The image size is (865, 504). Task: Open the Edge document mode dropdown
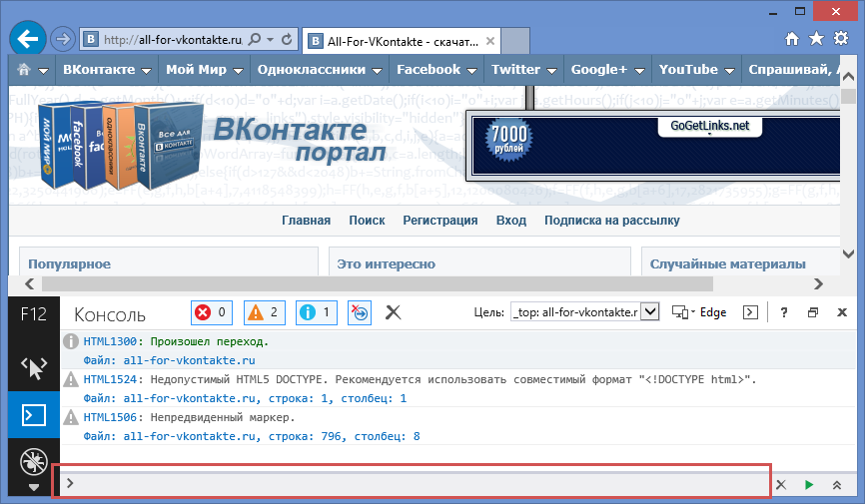(699, 312)
